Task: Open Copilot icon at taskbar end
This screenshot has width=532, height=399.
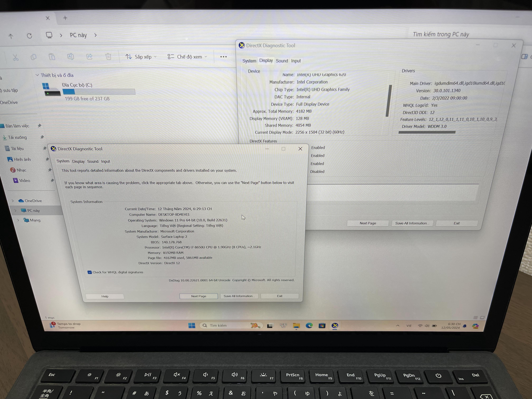Action: [475, 326]
